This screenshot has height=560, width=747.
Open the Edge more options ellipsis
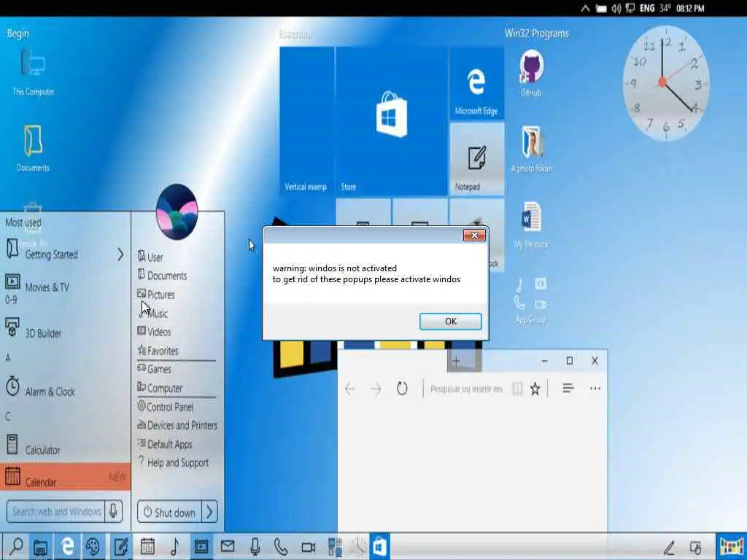tap(595, 389)
